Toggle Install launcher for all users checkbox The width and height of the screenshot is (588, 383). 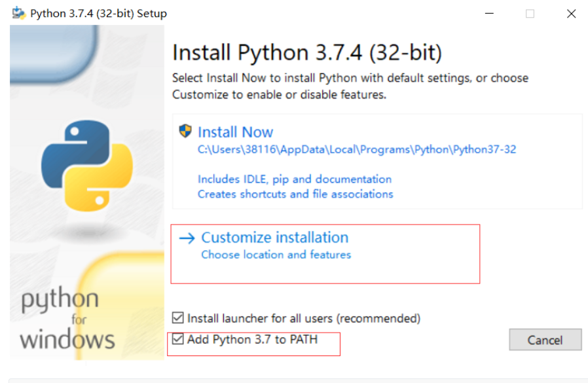pos(177,318)
